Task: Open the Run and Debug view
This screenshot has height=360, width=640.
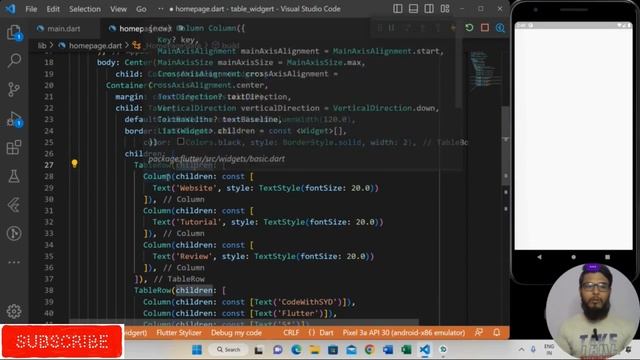Action: point(14,119)
